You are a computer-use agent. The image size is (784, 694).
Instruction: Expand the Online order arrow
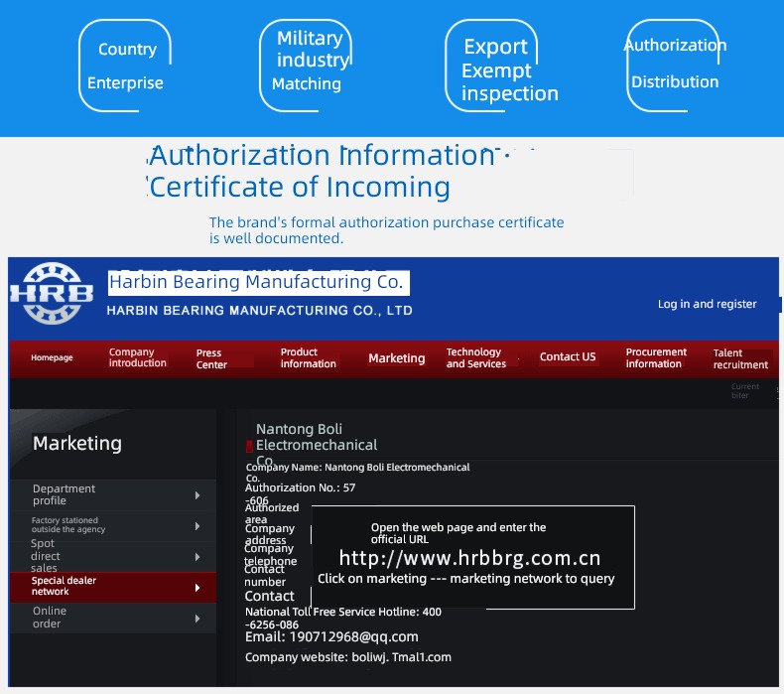point(197,619)
